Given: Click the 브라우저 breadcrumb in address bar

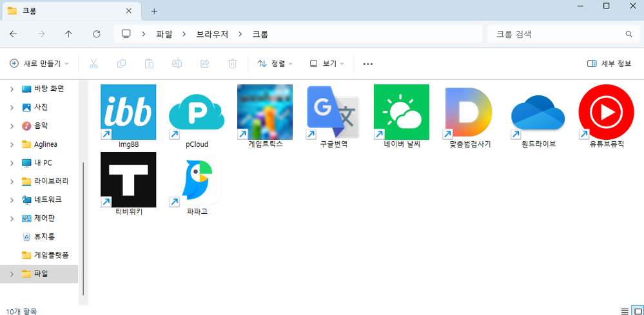Looking at the screenshot, I should tap(210, 33).
